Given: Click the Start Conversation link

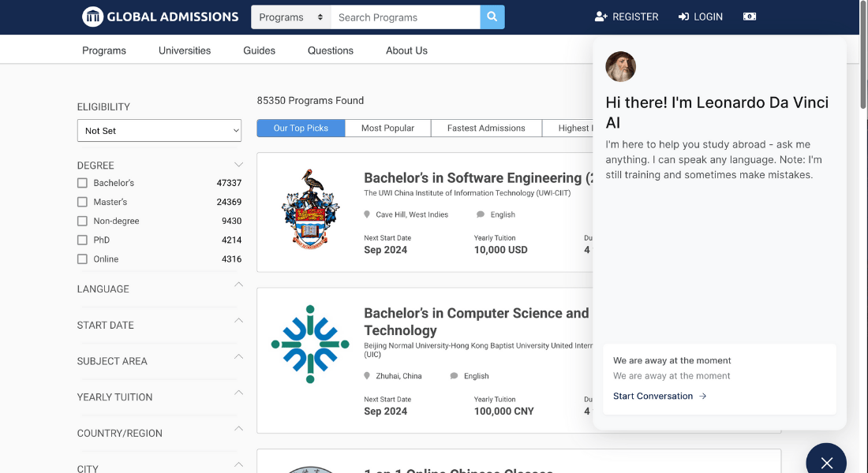Looking at the screenshot, I should tap(660, 396).
